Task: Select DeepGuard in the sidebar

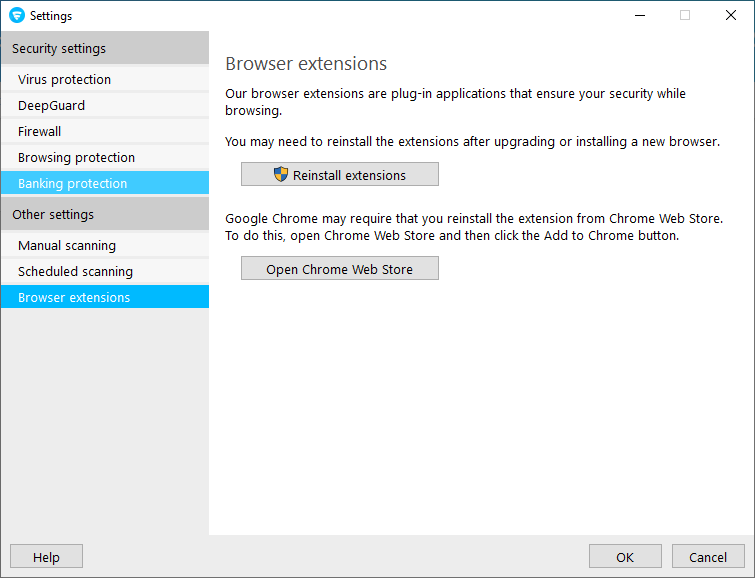Action: [105, 105]
